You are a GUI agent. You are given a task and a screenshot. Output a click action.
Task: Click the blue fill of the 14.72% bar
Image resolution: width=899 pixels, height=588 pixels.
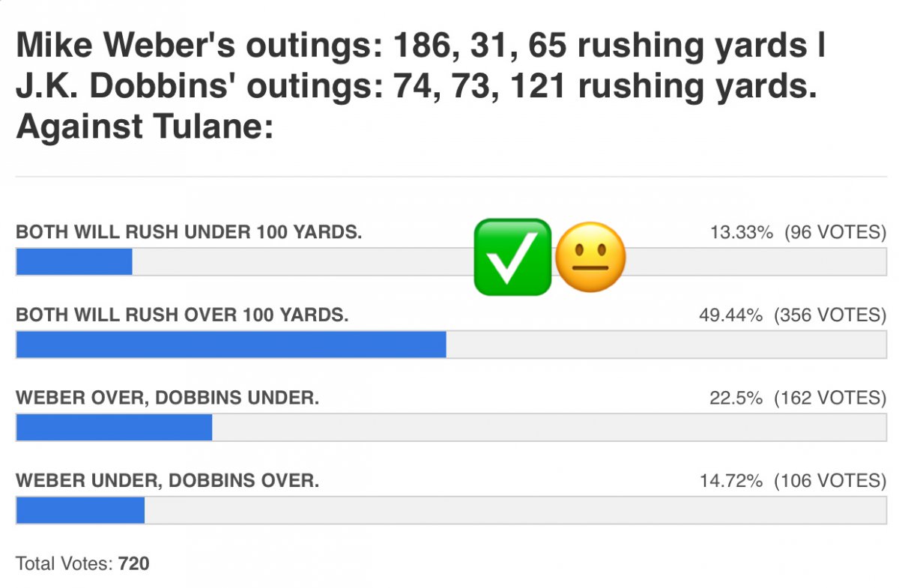(x=80, y=510)
